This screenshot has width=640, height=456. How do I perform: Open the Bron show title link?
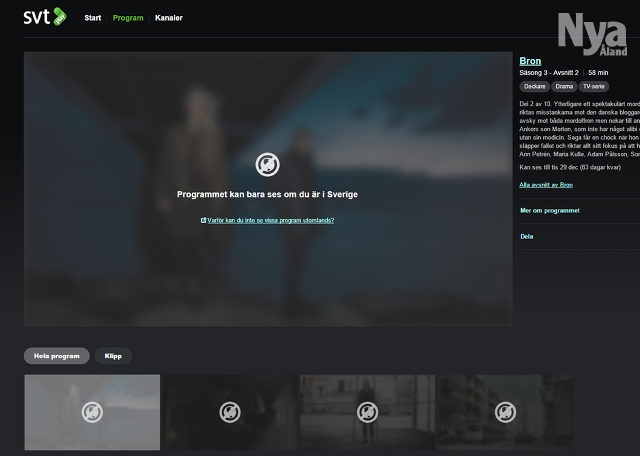[x=530, y=61]
